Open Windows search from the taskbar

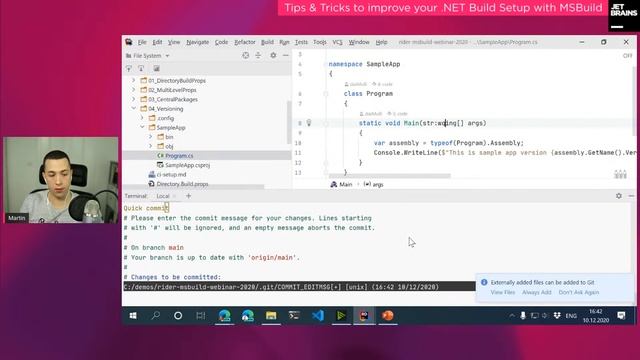(x=156, y=316)
